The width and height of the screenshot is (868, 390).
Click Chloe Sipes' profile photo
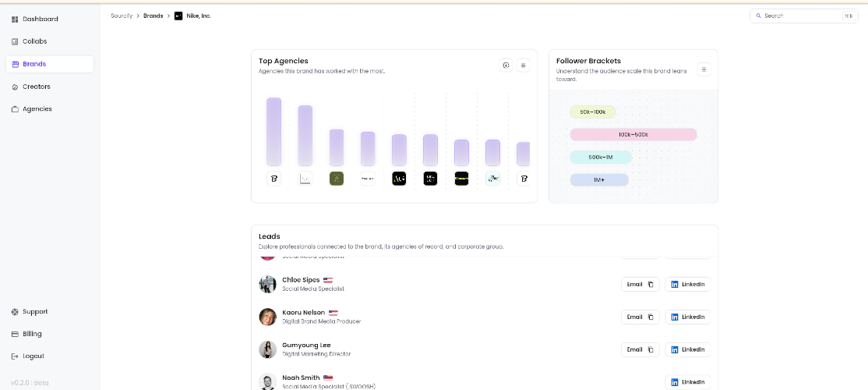coord(267,284)
